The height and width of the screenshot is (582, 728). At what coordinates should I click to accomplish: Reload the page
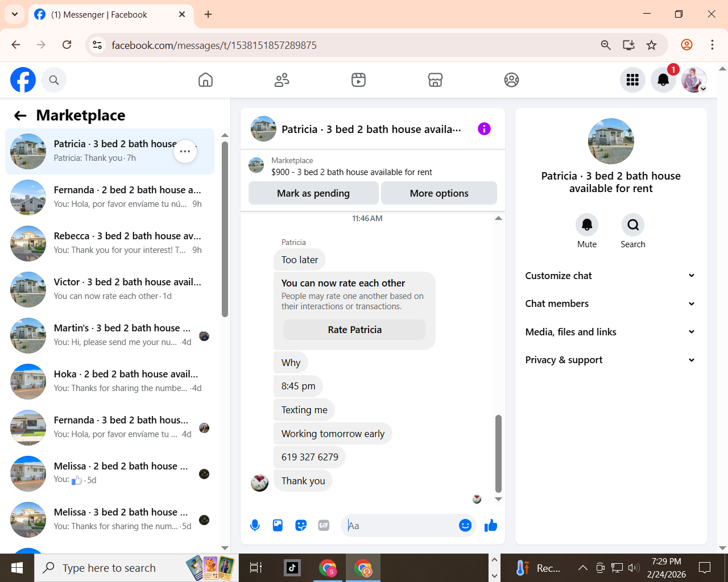[x=67, y=45]
